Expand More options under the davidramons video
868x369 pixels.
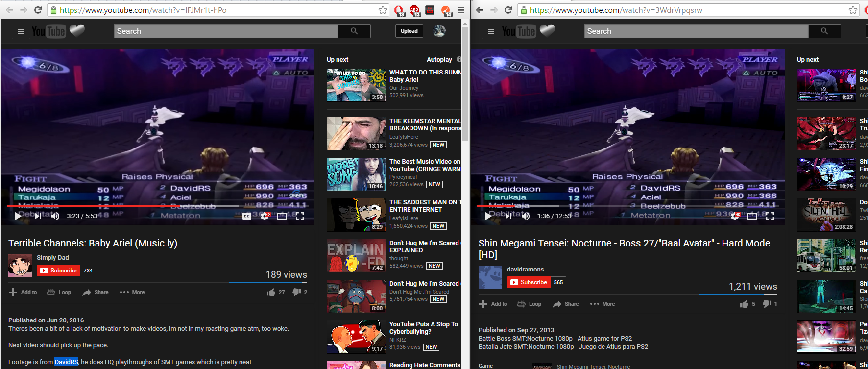(603, 304)
